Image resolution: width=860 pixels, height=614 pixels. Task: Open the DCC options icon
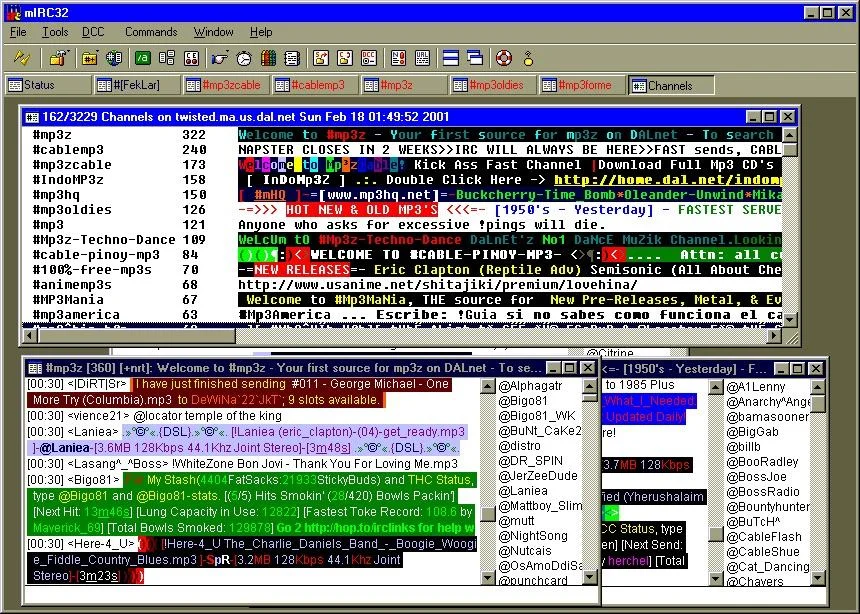tap(368, 57)
